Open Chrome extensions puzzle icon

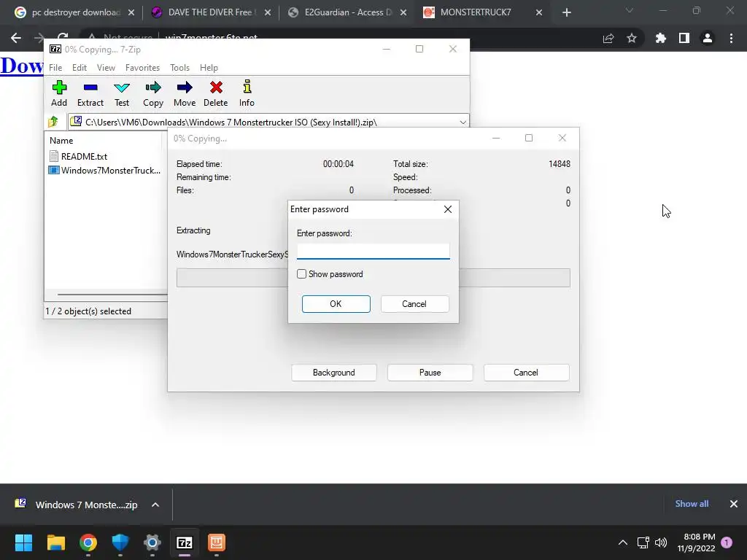coord(661,38)
